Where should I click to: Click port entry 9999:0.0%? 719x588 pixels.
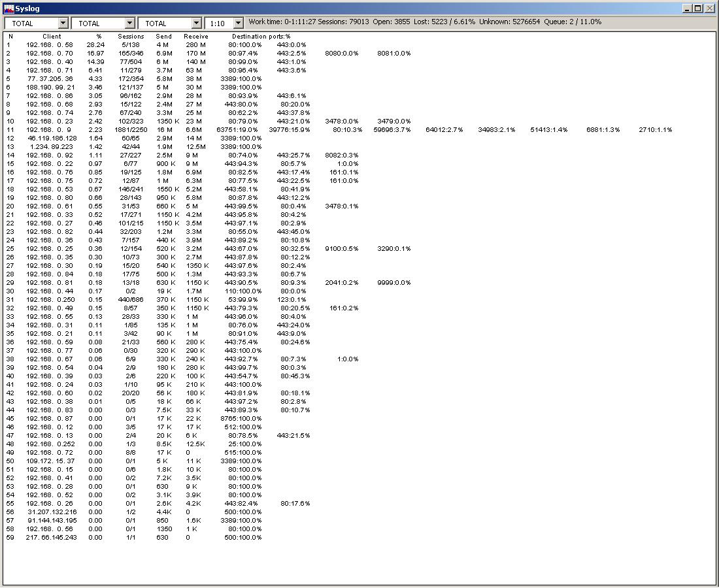[394, 282]
